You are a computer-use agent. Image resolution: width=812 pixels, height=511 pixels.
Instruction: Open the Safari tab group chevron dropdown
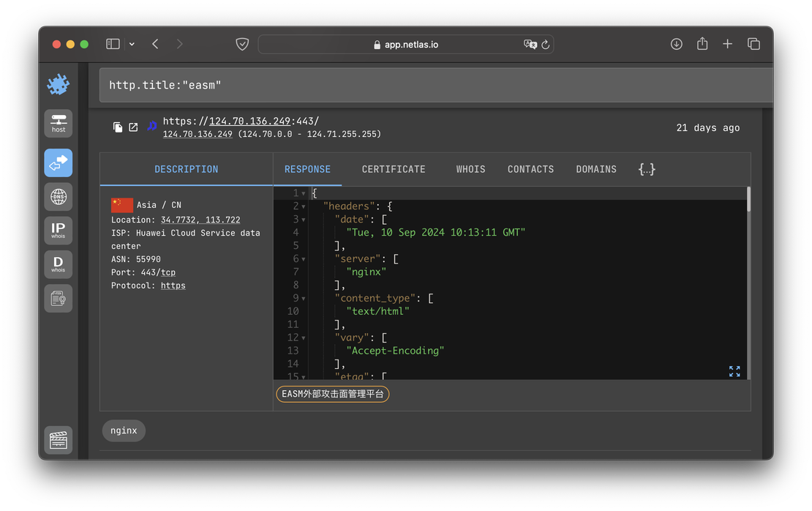(132, 44)
